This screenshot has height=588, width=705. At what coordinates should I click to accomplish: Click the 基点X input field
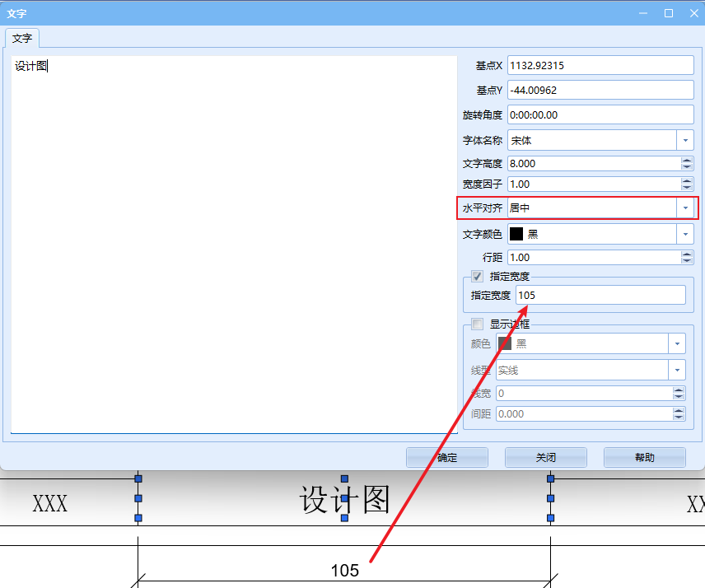click(x=600, y=65)
